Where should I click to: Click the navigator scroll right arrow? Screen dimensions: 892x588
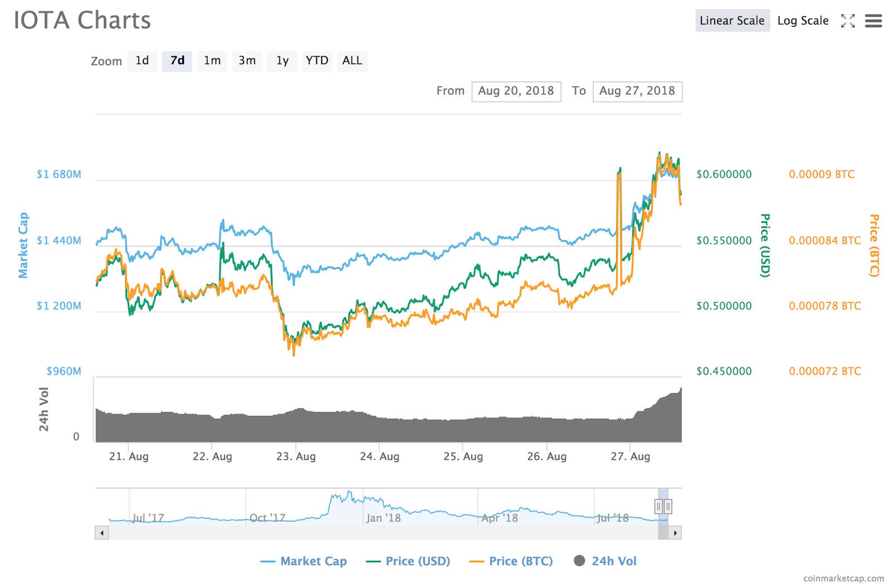tap(675, 533)
